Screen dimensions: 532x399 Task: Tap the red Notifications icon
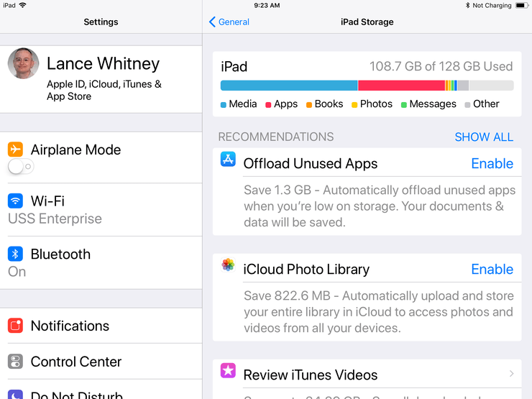15,326
